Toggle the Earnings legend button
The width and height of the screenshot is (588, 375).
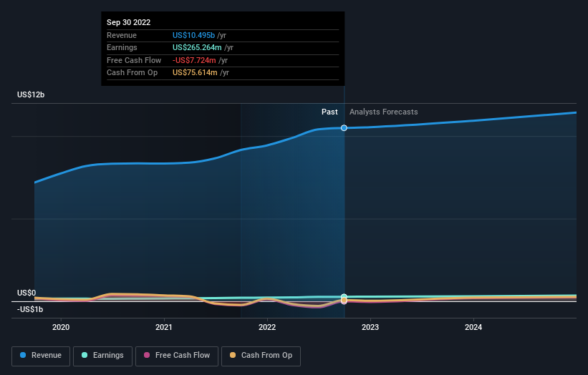pyautogui.click(x=102, y=356)
